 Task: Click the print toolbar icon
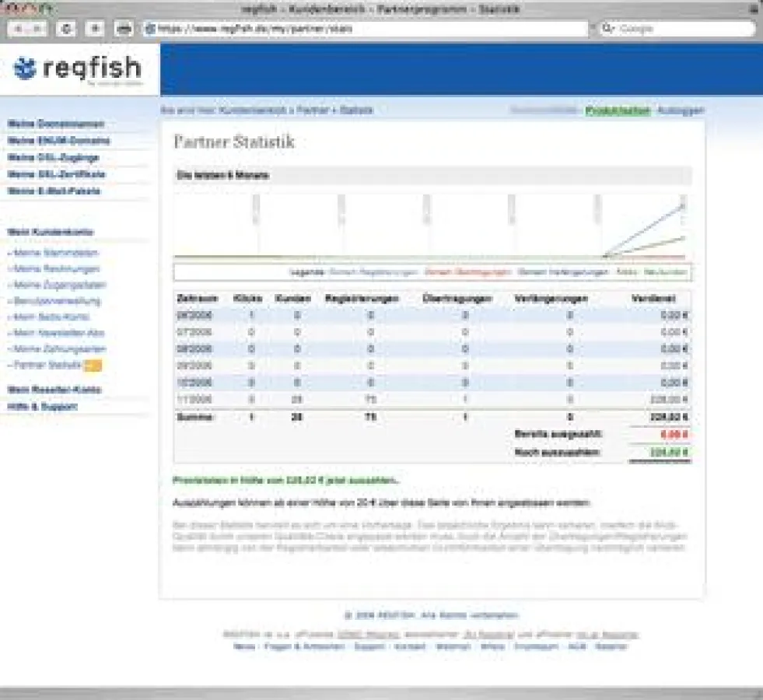(124, 29)
